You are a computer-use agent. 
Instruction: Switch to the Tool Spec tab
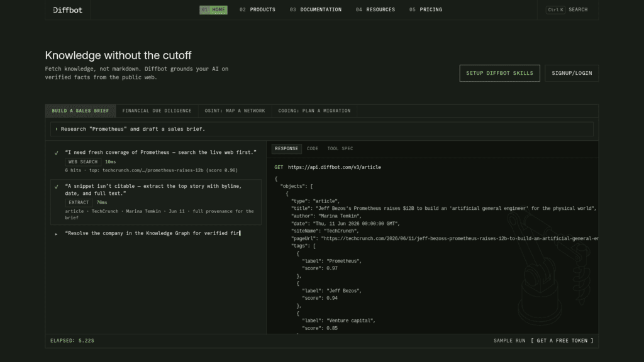coord(340,148)
